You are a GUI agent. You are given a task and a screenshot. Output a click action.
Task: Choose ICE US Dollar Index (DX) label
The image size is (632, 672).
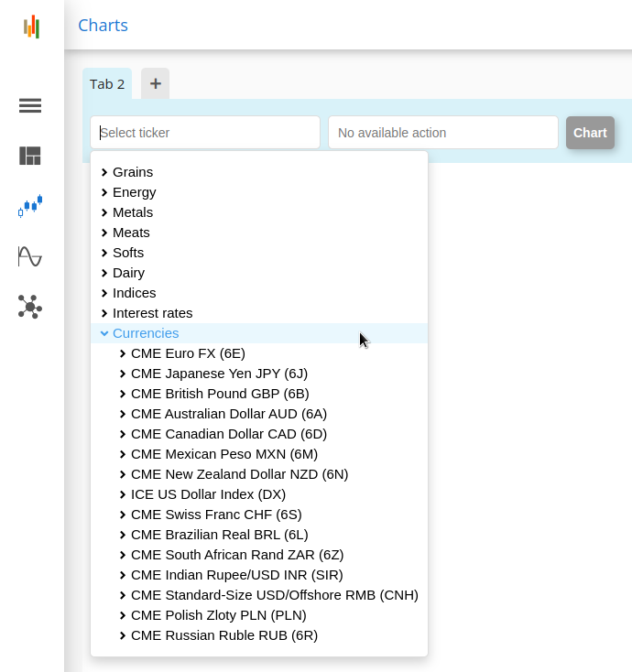point(209,494)
